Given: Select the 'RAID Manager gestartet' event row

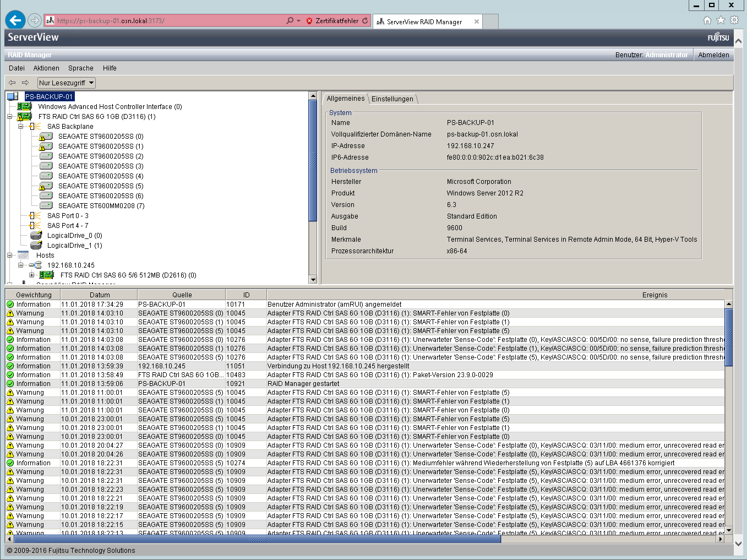Looking at the screenshot, I should point(365,384).
